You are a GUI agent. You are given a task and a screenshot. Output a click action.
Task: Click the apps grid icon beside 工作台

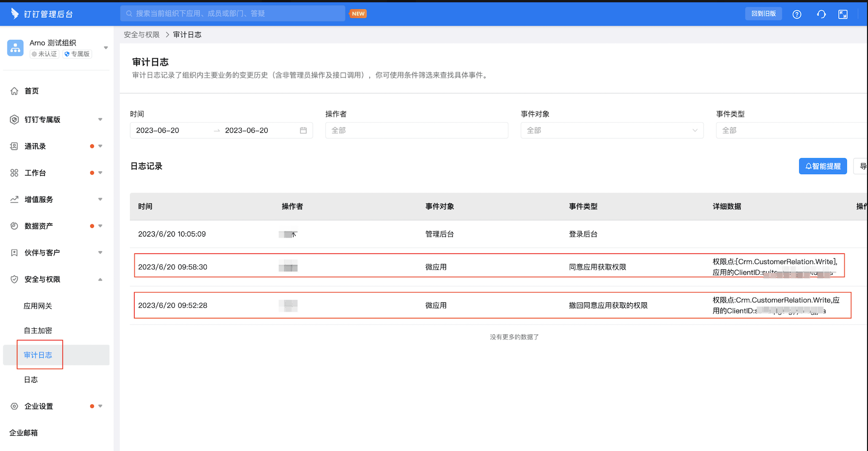(14, 173)
